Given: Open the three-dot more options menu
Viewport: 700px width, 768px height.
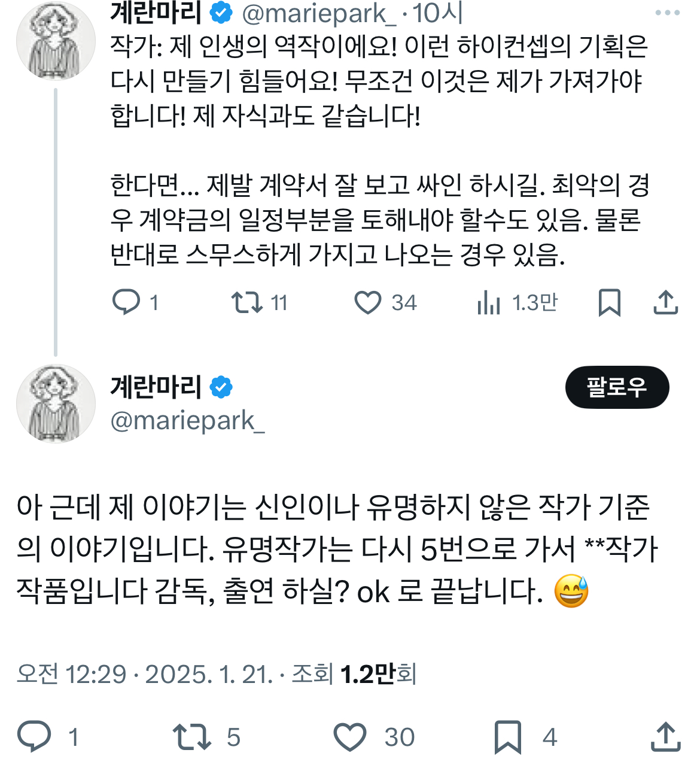Looking at the screenshot, I should (667, 13).
